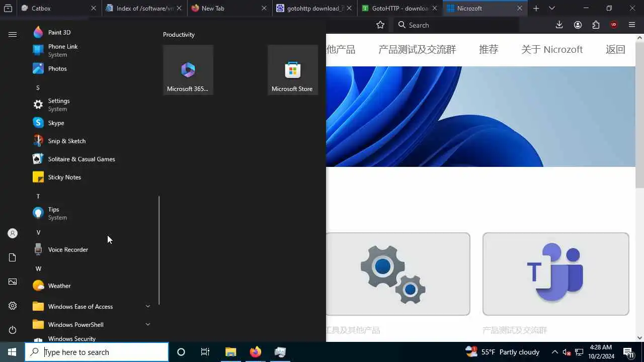The image size is (644, 362).
Task: Open Voice Recorder
Action: (91, 249)
